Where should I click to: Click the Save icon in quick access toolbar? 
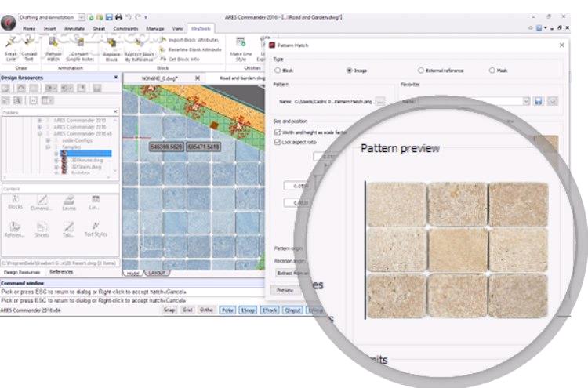pyautogui.click(x=109, y=17)
